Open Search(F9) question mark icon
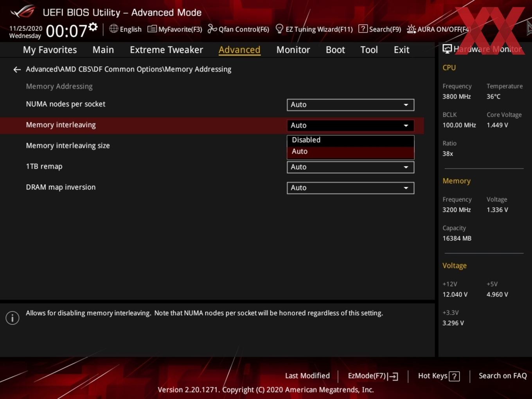This screenshot has height=399, width=532. pos(363,29)
